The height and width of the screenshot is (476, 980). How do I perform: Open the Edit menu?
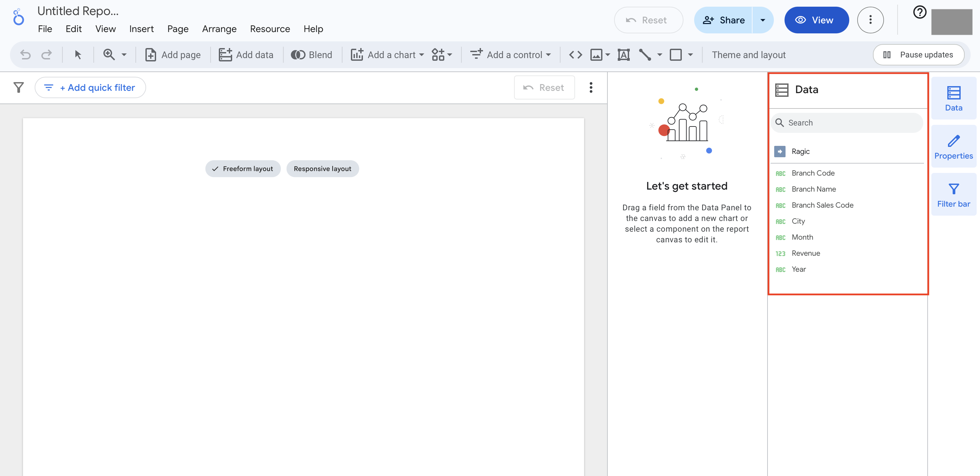coord(73,29)
